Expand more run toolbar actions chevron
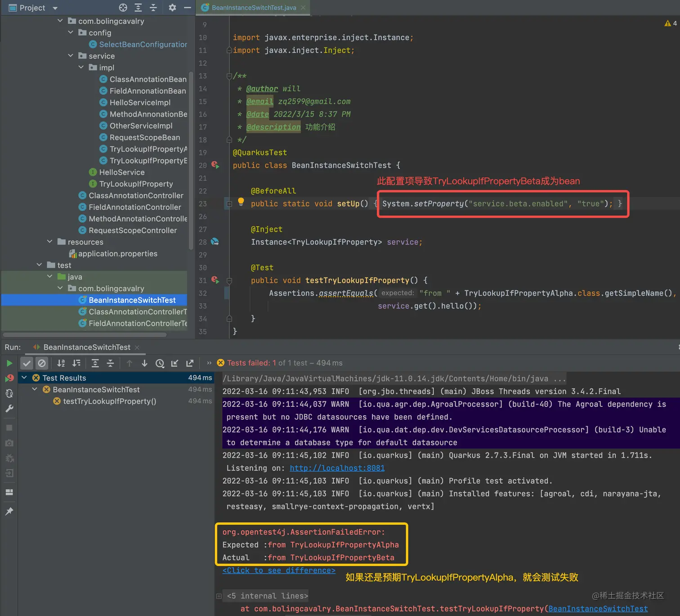Screen dimensions: 680x616 point(209,363)
